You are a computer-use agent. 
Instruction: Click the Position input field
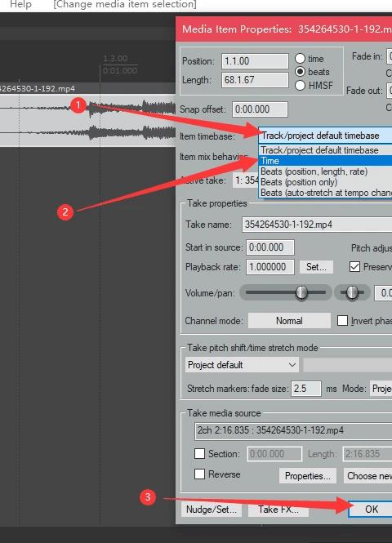[255, 61]
